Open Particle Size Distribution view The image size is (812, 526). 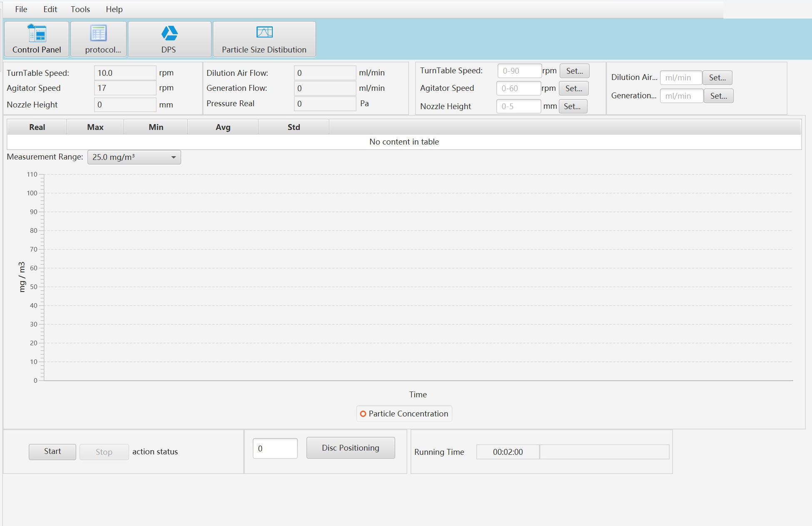tap(264, 39)
